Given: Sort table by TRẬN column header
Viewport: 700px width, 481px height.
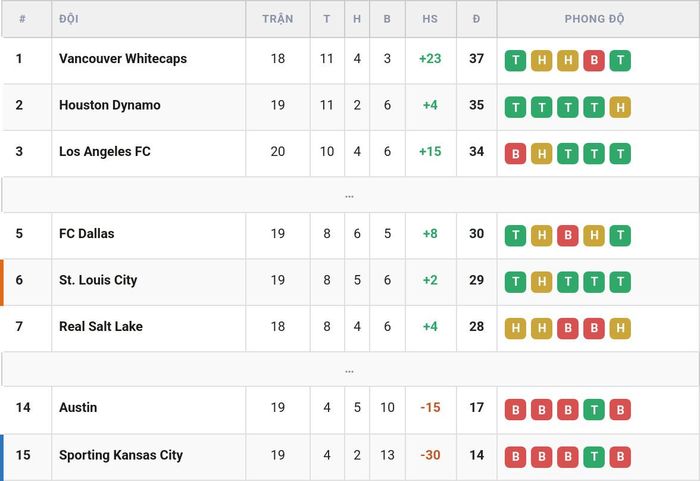Looking at the screenshot, I should 278,19.
